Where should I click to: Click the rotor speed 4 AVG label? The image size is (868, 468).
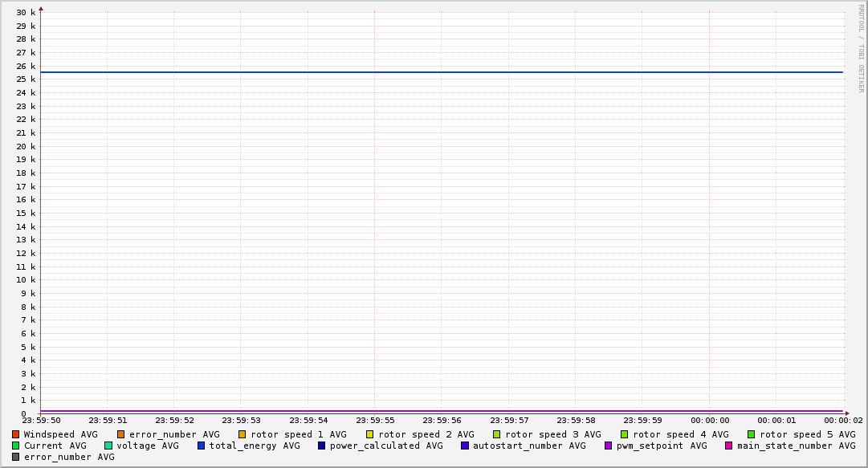[x=680, y=434]
